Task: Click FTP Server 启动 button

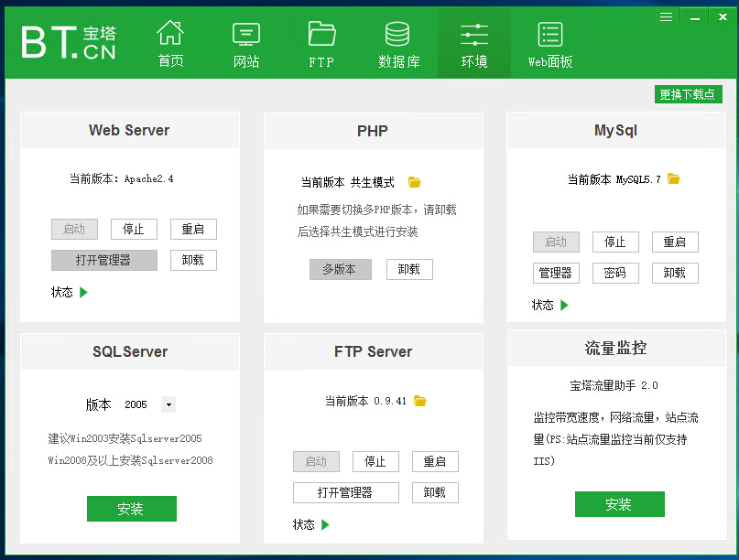Action: [x=316, y=461]
